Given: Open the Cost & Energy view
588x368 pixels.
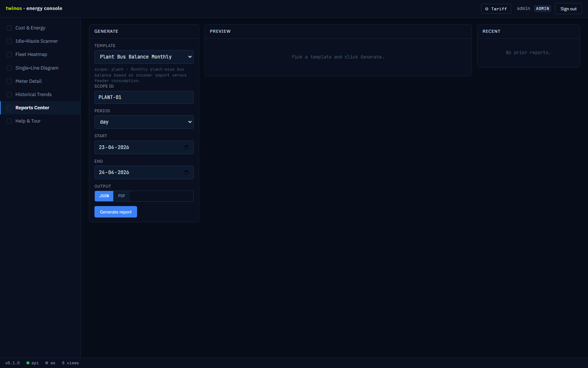Looking at the screenshot, I should pyautogui.click(x=40, y=28).
